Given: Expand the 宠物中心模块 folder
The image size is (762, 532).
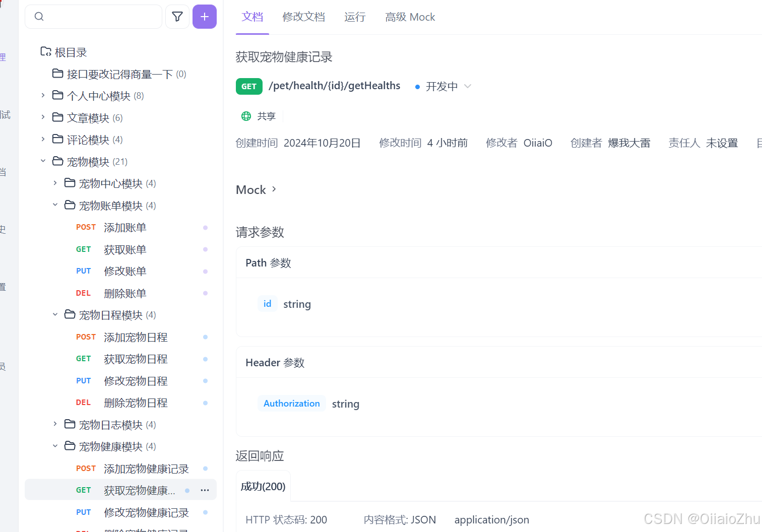Looking at the screenshot, I should [x=55, y=183].
